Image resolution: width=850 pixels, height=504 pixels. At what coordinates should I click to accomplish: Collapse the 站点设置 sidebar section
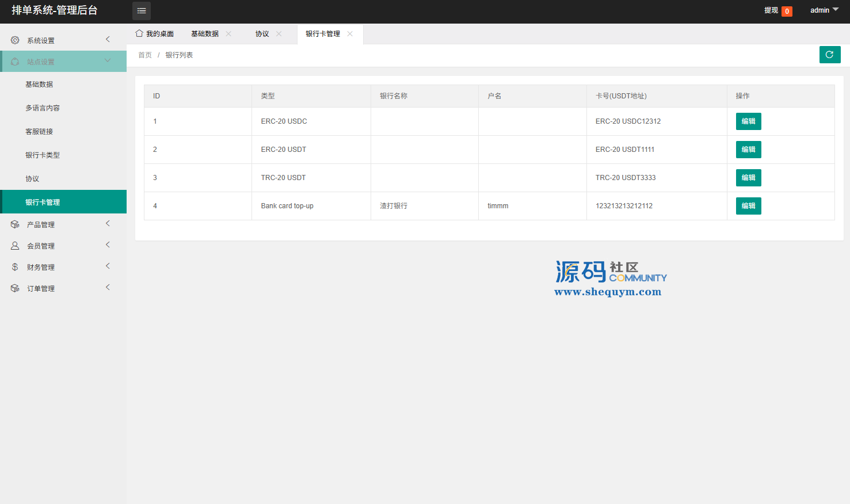[x=108, y=61]
